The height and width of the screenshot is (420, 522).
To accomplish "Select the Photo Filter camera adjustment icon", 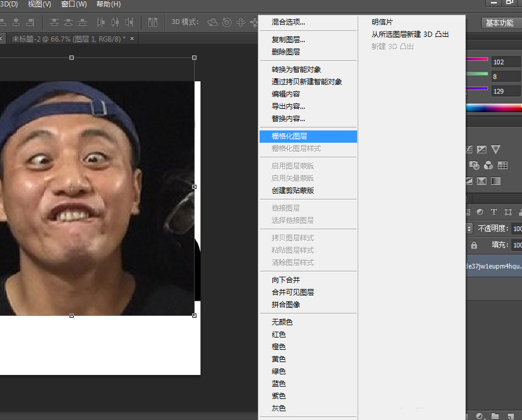I will pos(473,166).
